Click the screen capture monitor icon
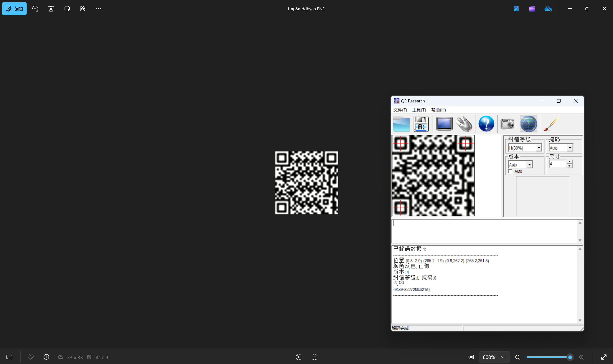The width and height of the screenshot is (613, 364). (x=444, y=124)
